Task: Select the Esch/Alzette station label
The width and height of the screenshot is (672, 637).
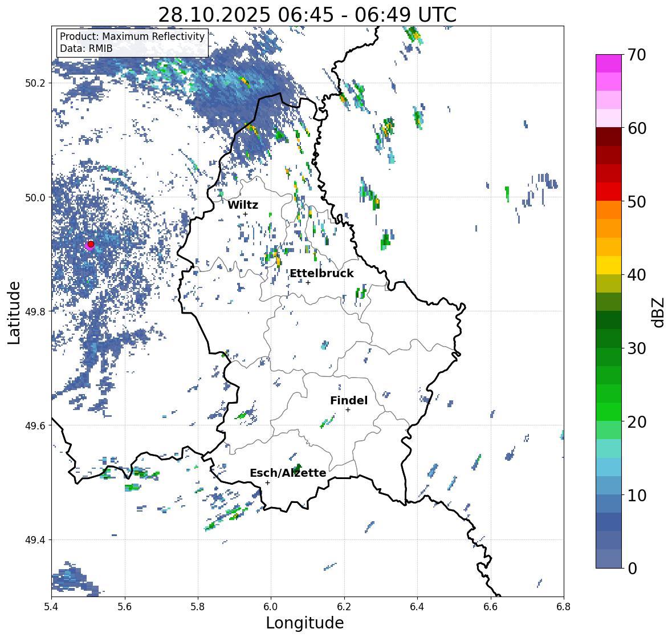Action: click(x=288, y=473)
